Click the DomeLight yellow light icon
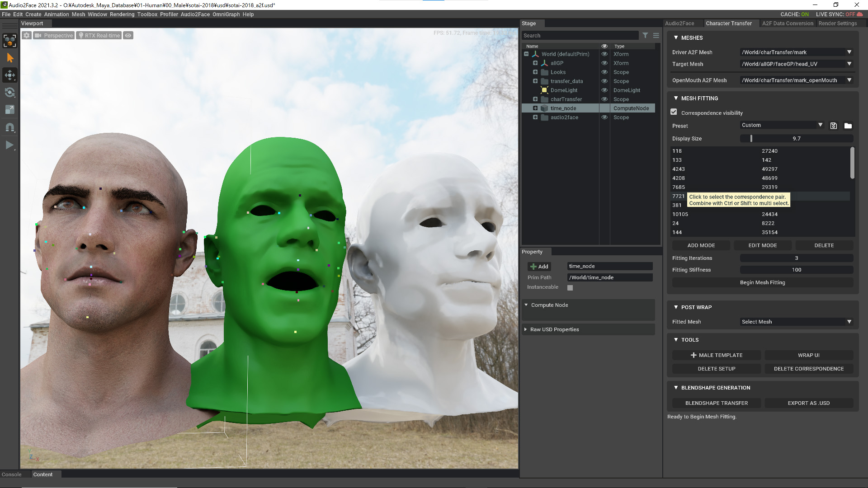This screenshot has width=868, height=488. tap(544, 90)
